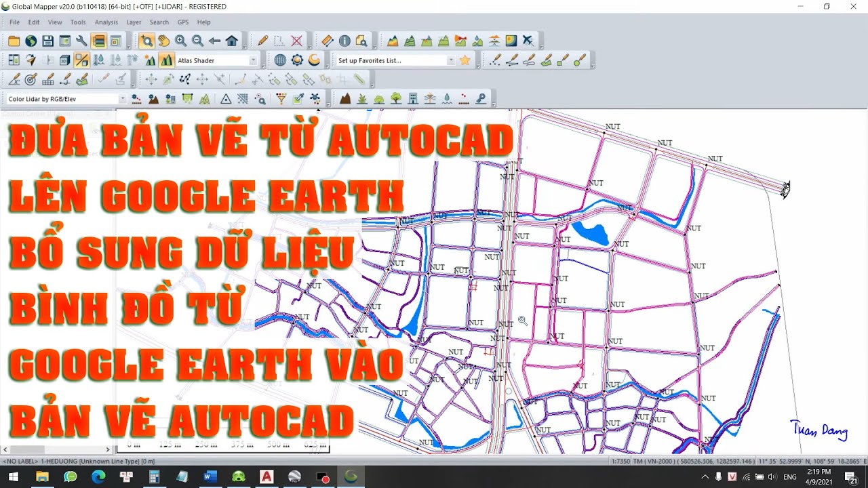
Task: Open the Edit menu
Action: pos(34,22)
